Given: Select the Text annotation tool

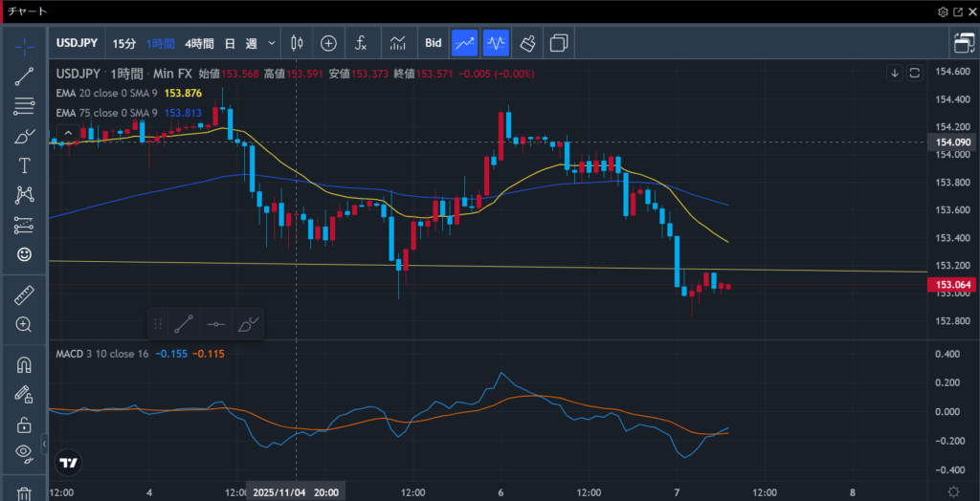Looking at the screenshot, I should (24, 165).
